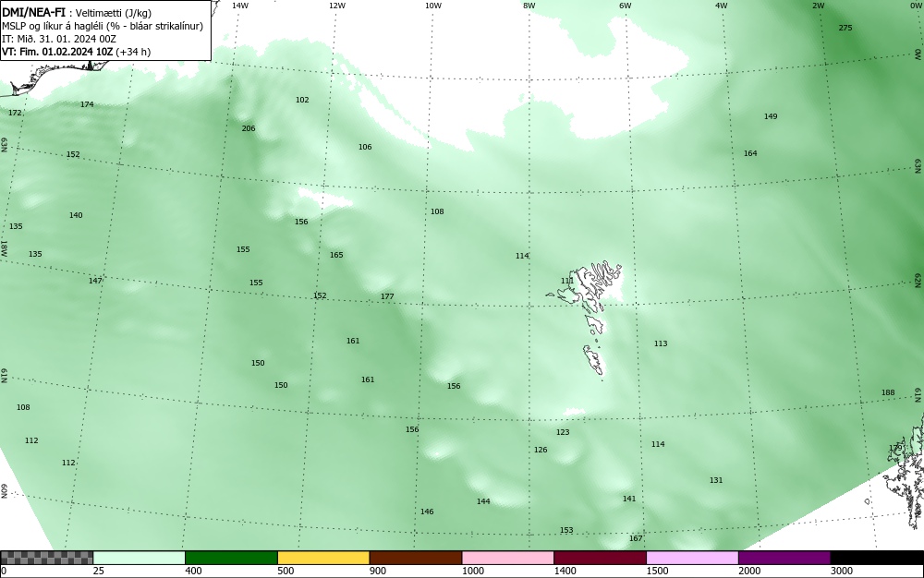
Task: Select the 144 map value
Action: point(483,501)
